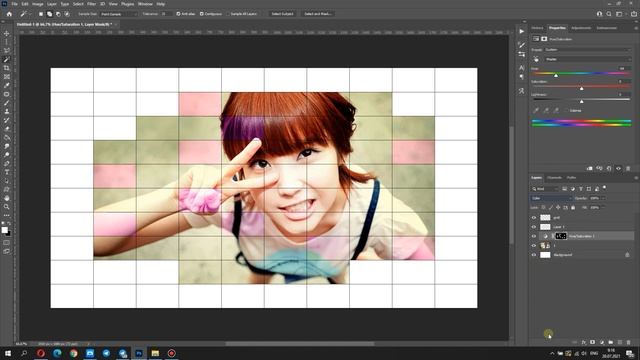
Task: Add layer style fx icon
Action: coord(584,342)
